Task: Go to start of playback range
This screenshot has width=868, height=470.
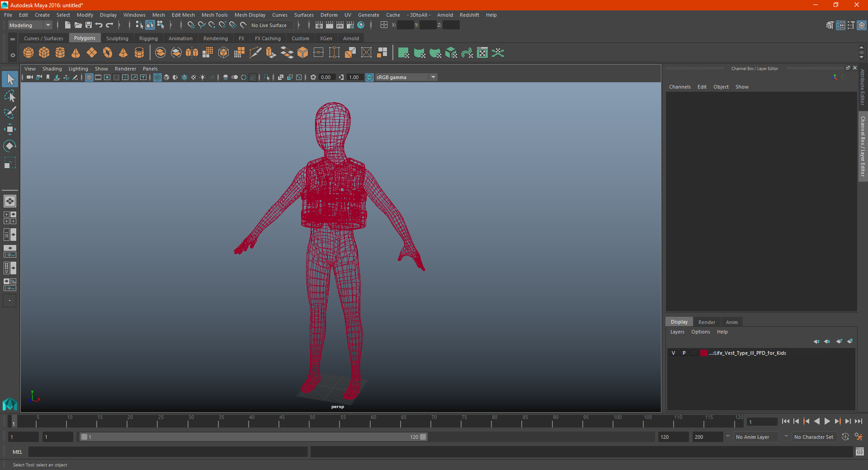Action: click(786, 421)
